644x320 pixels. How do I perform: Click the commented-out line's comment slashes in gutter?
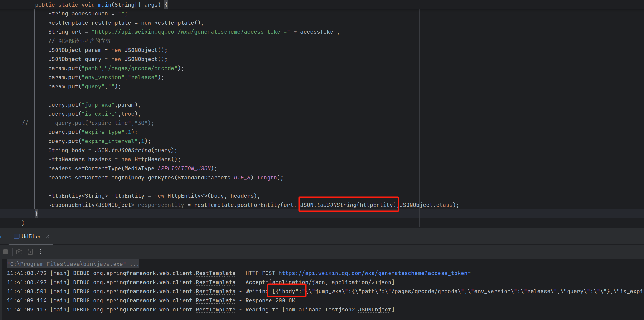point(25,123)
